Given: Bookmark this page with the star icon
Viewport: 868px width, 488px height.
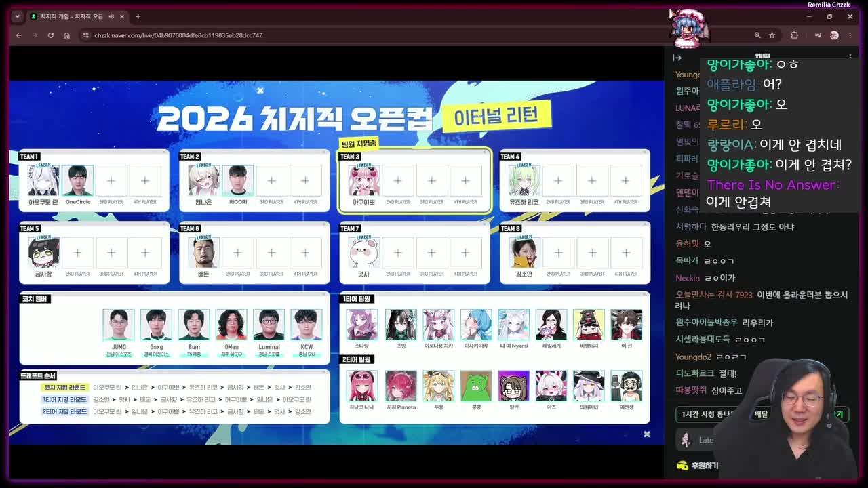Looking at the screenshot, I should (772, 35).
